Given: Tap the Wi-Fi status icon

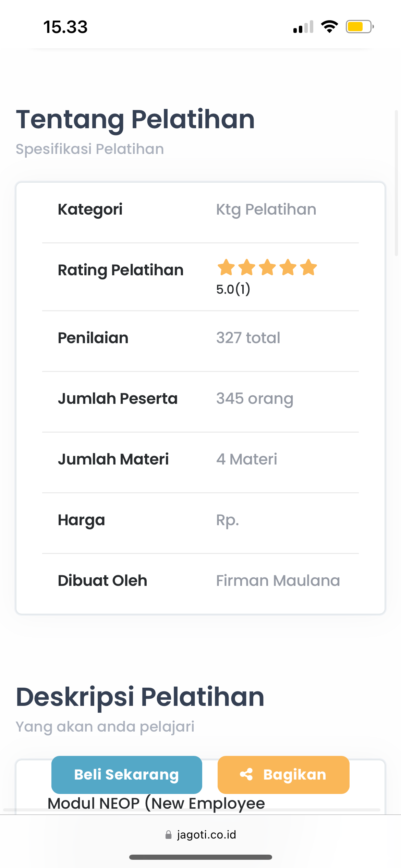Looking at the screenshot, I should tap(329, 26).
